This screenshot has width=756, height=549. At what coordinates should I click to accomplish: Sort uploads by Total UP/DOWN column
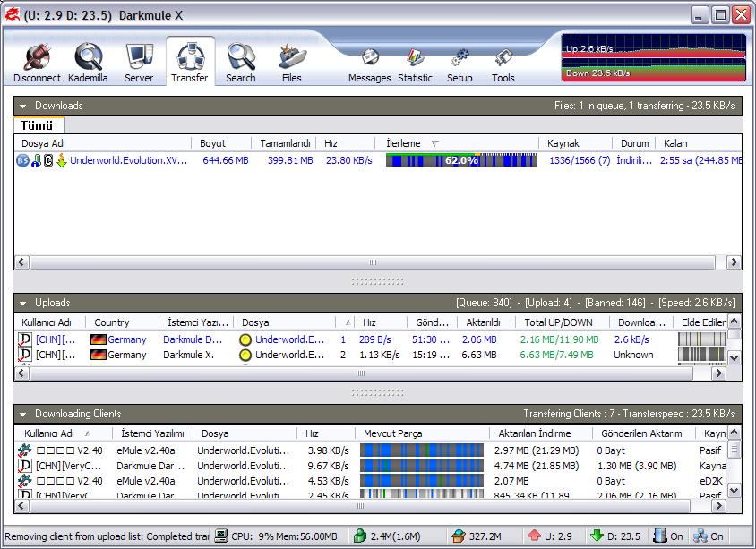pos(563,322)
